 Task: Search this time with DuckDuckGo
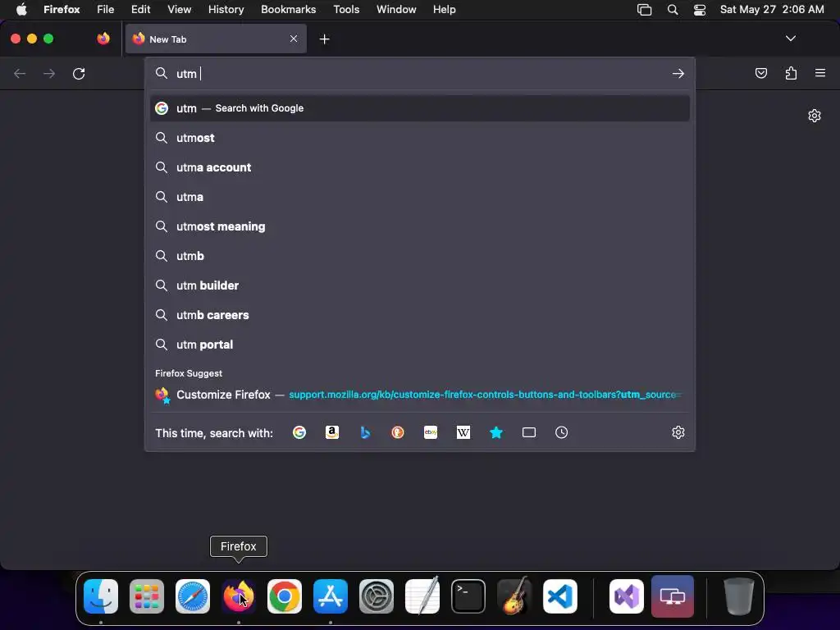[x=398, y=432]
